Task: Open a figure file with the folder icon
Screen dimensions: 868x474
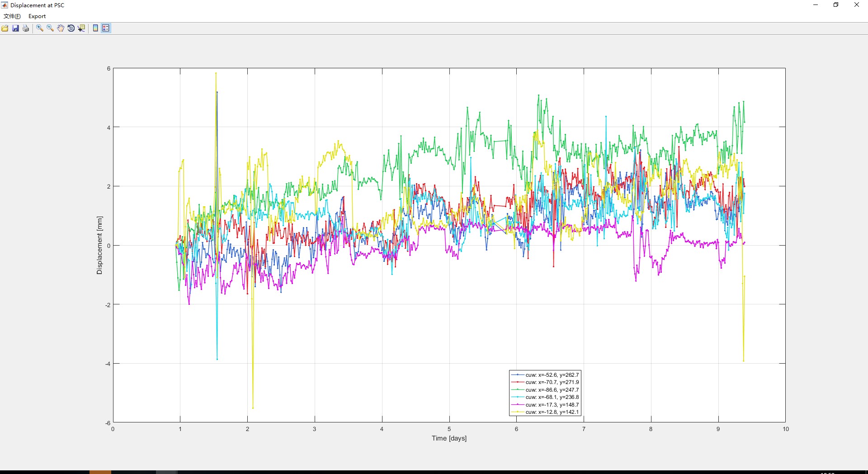Action: point(5,28)
